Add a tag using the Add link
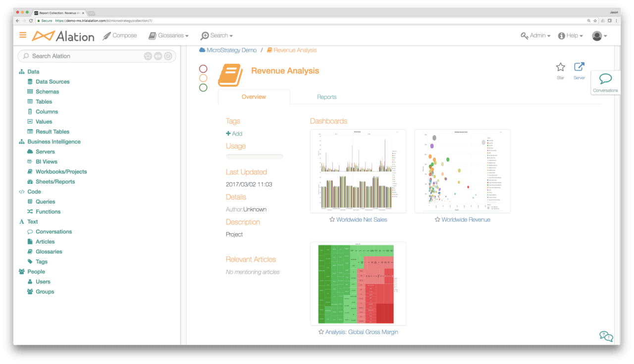The width and height of the screenshot is (634, 364). tap(234, 133)
